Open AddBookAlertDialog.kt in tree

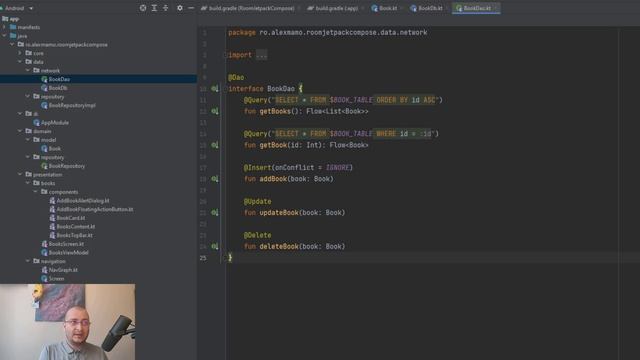pos(83,200)
